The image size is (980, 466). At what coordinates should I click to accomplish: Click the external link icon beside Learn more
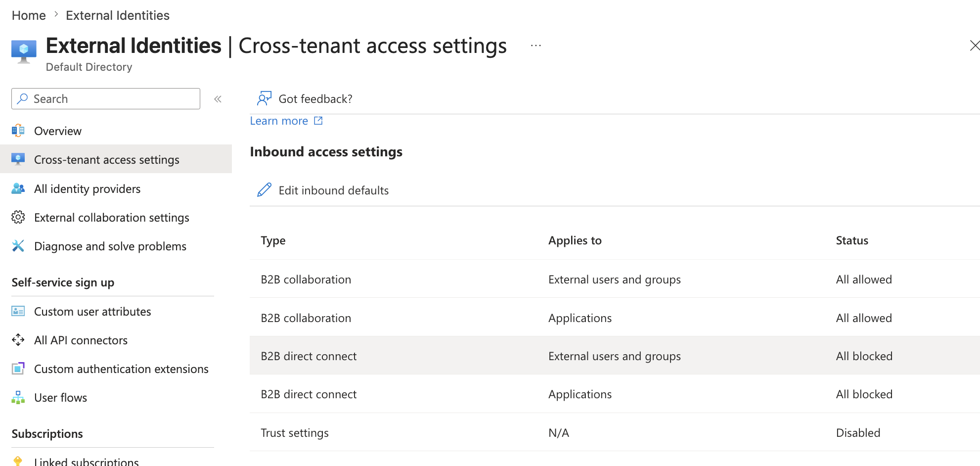point(318,121)
